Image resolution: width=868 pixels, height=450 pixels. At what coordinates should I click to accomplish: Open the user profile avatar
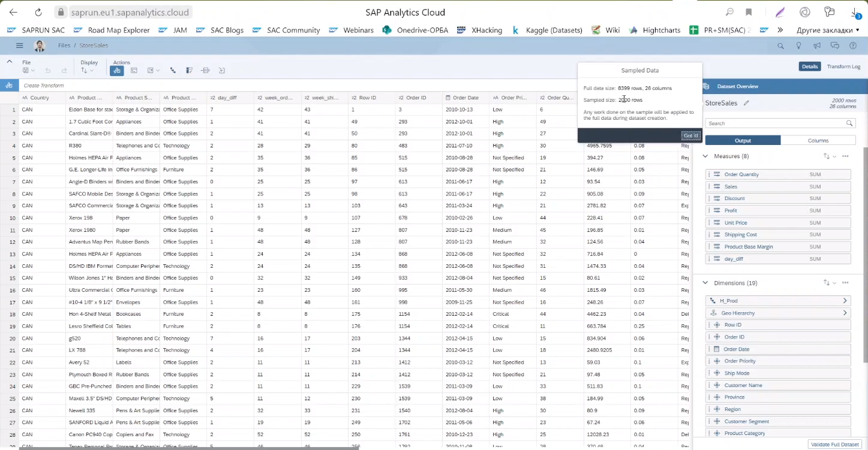(40, 46)
